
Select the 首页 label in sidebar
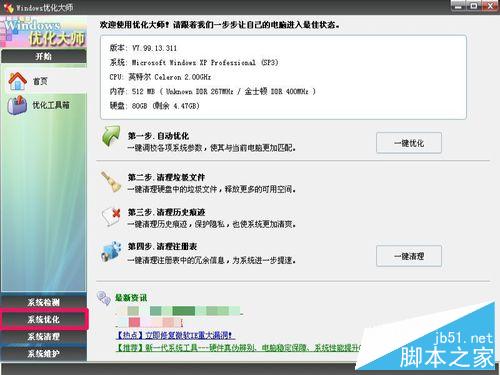point(40,81)
